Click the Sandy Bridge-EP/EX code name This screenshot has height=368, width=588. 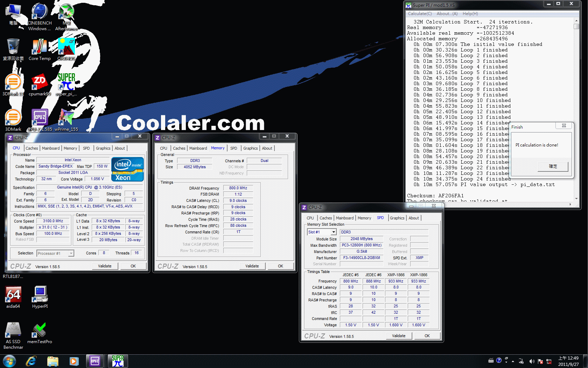coord(55,166)
